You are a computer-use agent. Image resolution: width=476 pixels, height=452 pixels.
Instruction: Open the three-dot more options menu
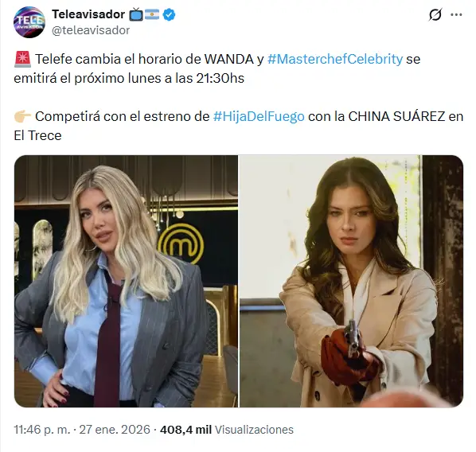(x=456, y=14)
